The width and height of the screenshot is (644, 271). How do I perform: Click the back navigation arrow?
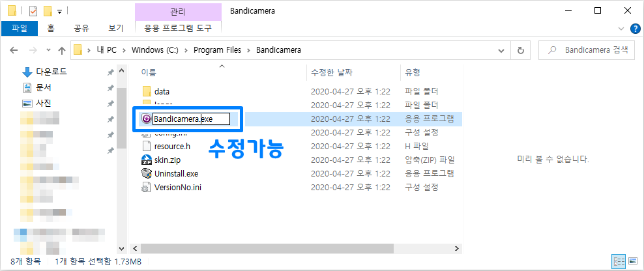[14, 50]
